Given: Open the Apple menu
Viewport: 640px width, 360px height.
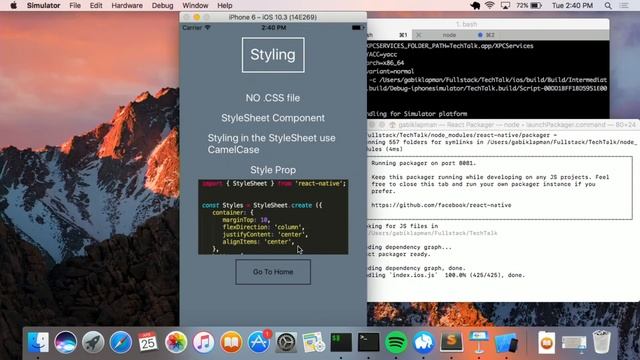Looking at the screenshot, I should point(13,5).
